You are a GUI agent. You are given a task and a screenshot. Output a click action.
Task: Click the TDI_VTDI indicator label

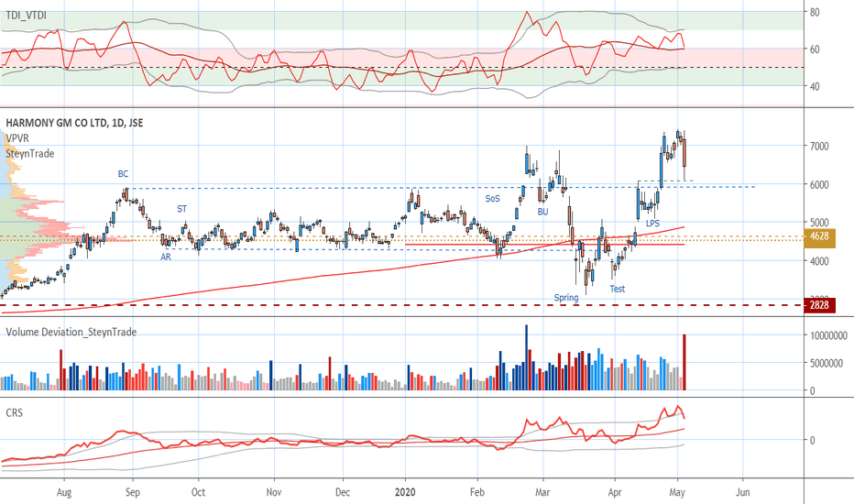coord(27,16)
